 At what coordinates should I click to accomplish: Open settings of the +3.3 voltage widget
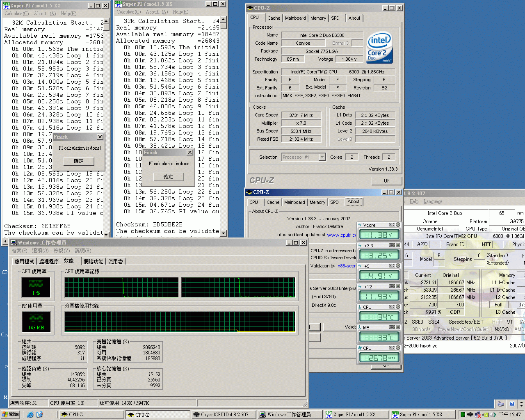pos(392,245)
